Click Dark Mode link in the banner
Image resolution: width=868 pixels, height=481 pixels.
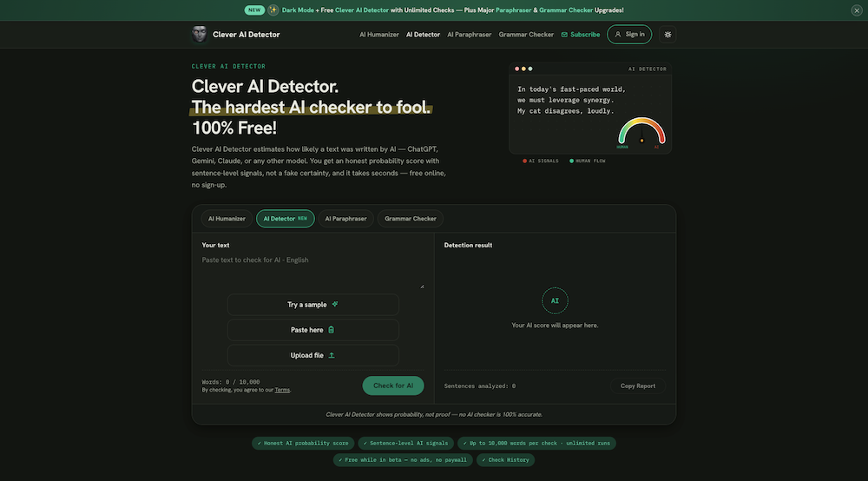[298, 10]
